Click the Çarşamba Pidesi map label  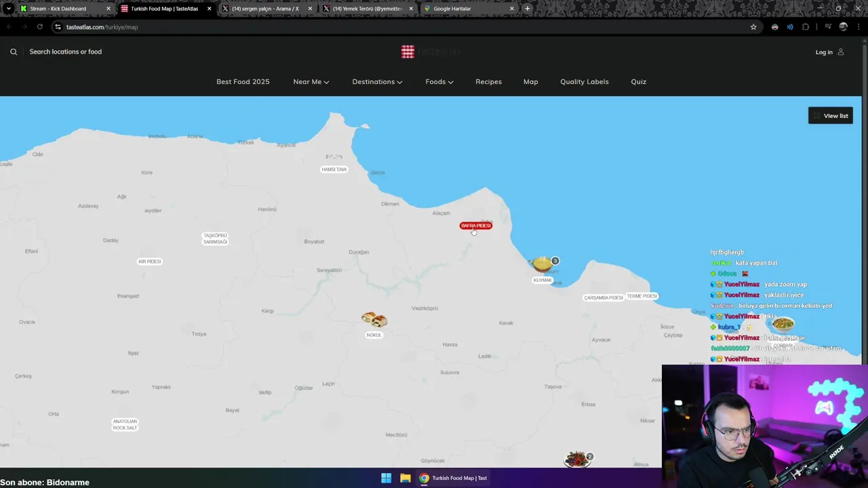[604, 298]
